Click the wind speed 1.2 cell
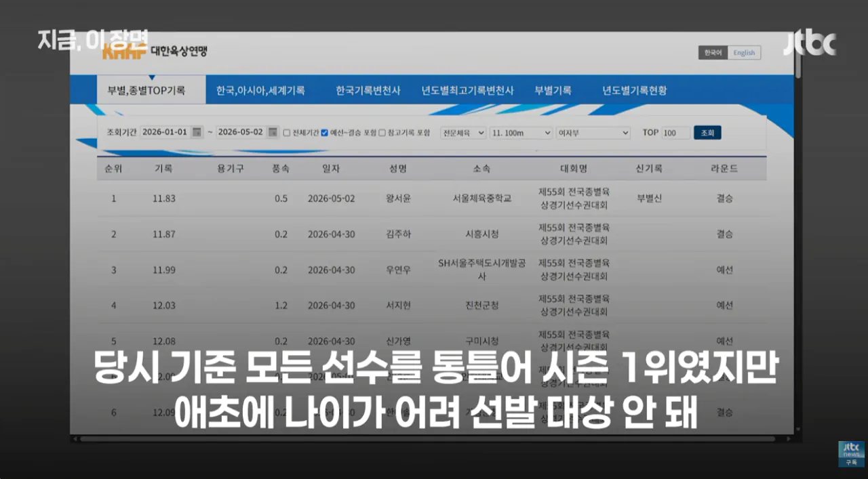This screenshot has width=868, height=479. pos(281,306)
